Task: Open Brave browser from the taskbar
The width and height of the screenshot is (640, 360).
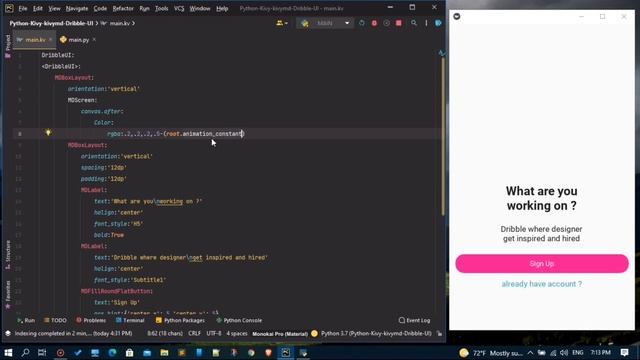Action: (x=268, y=353)
